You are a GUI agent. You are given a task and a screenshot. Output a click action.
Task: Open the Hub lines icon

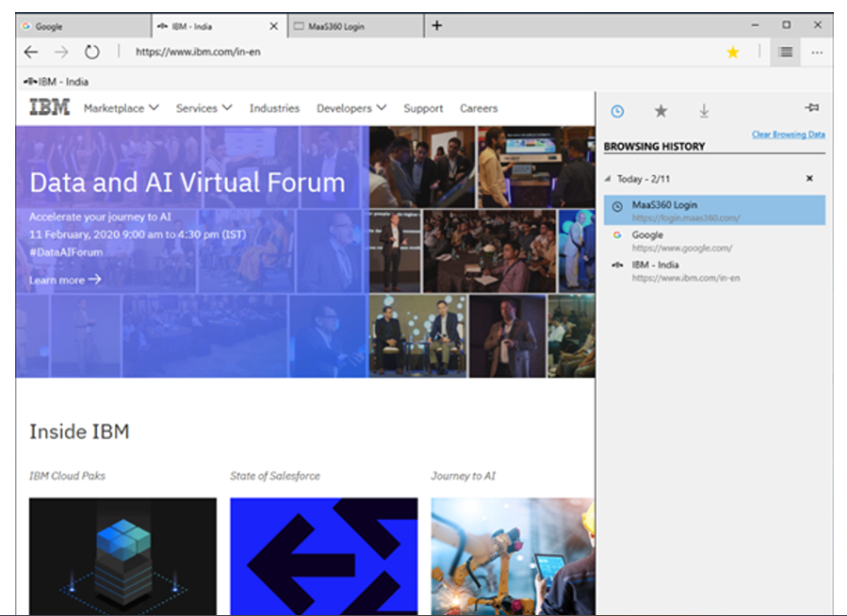click(x=786, y=52)
